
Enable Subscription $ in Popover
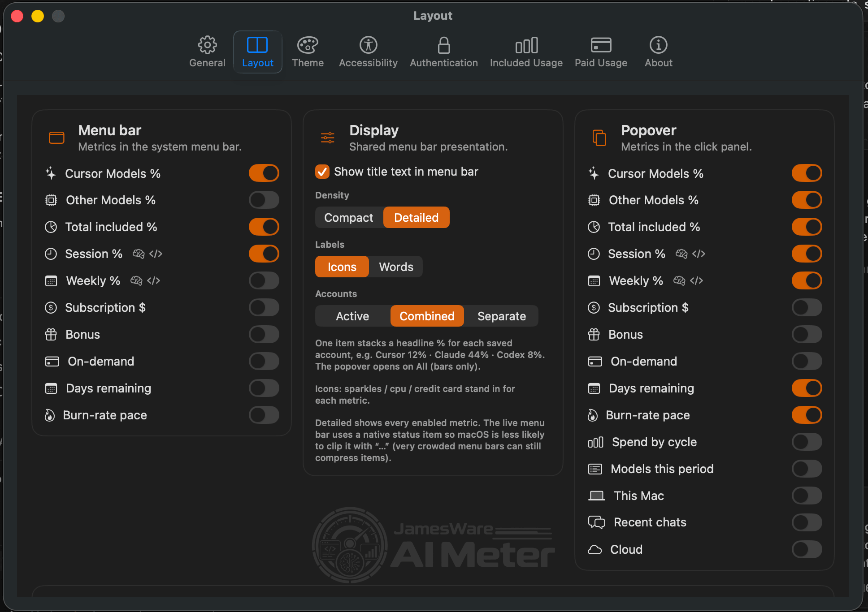pyautogui.click(x=807, y=308)
